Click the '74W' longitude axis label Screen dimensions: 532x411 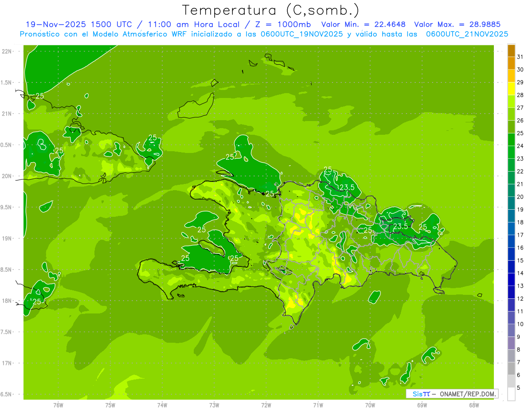[162, 405]
